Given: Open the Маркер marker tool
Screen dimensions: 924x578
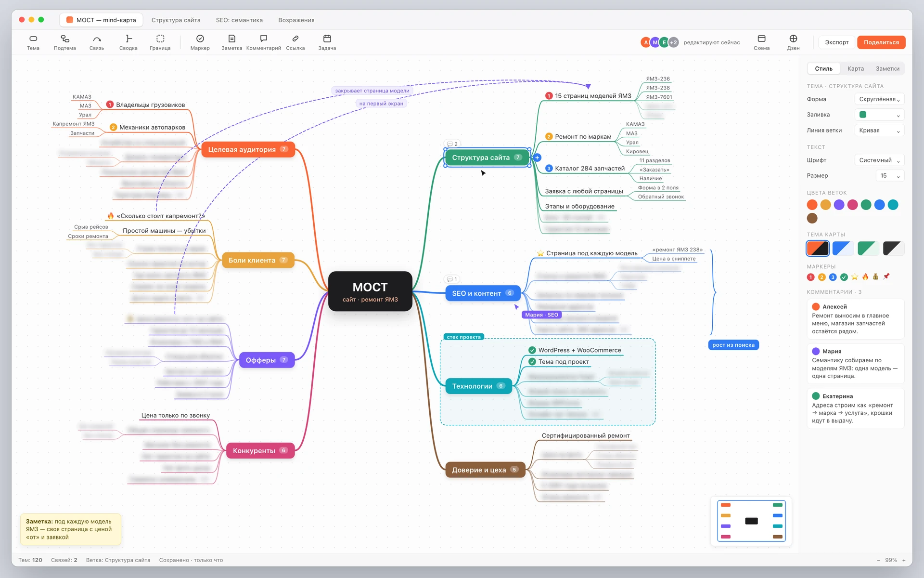Looking at the screenshot, I should coord(200,42).
